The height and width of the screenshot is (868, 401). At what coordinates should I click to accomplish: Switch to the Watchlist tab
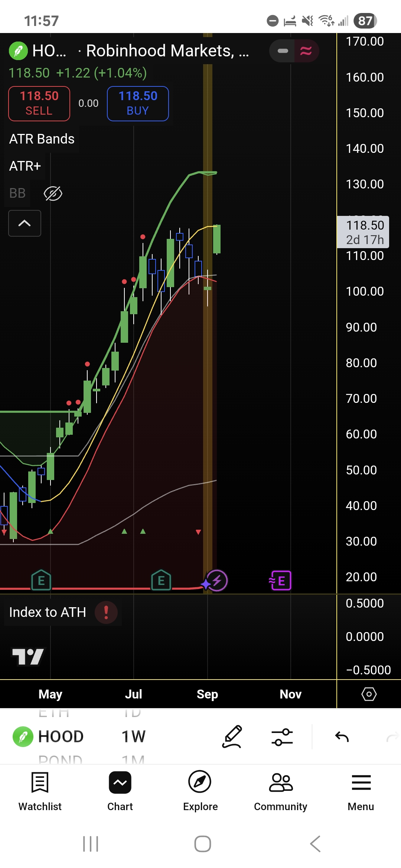[x=40, y=792]
